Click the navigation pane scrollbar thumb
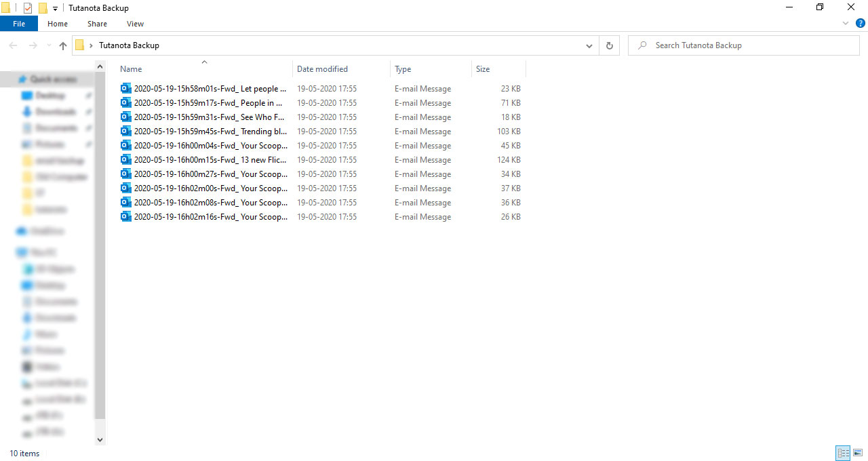 point(100,245)
